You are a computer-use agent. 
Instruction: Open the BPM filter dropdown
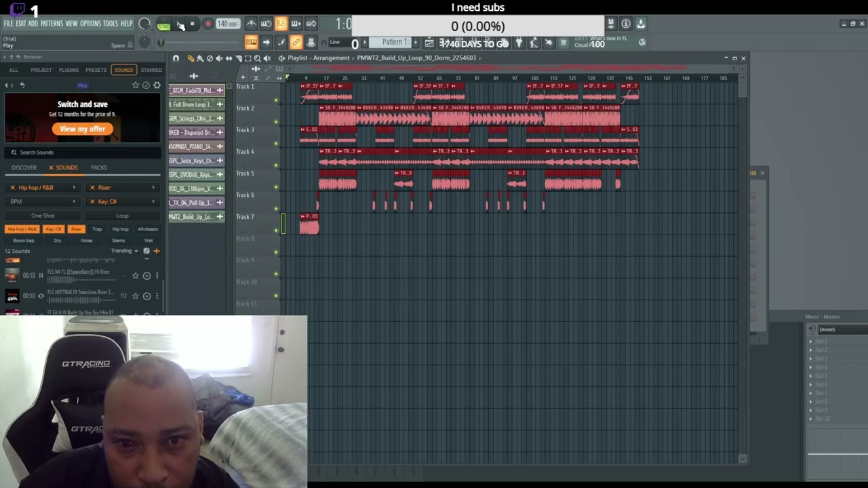tap(42, 201)
